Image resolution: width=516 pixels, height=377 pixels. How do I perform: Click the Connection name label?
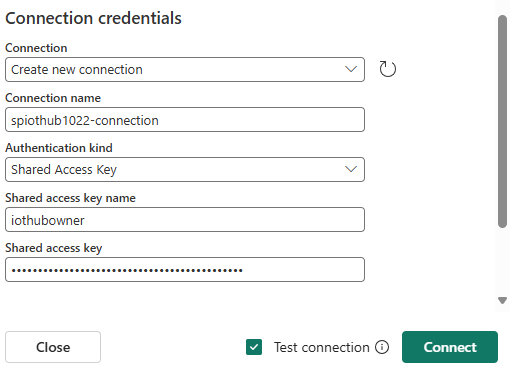(53, 98)
